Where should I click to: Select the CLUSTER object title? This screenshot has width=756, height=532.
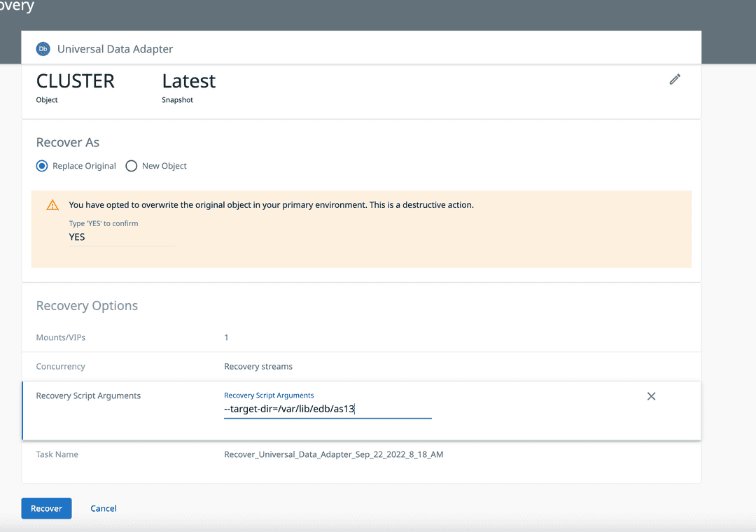pos(75,80)
